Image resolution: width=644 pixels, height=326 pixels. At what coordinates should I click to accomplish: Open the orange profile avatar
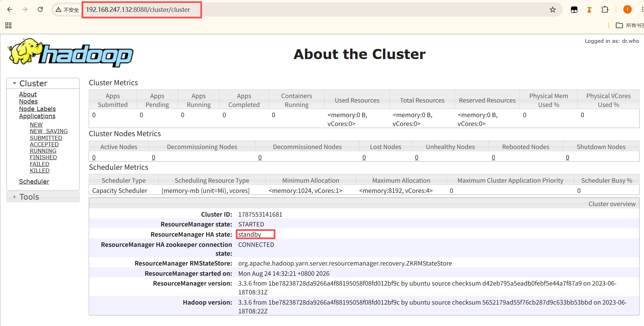(627, 10)
